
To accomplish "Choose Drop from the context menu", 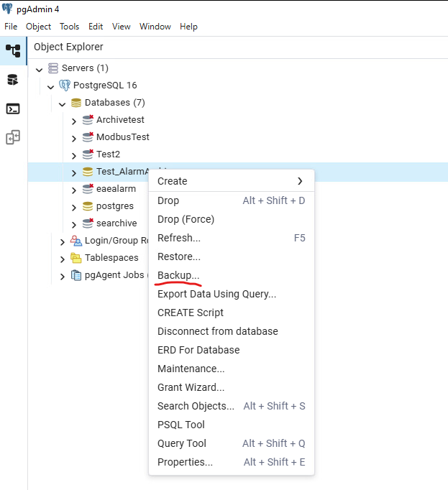I will (232, 200).
